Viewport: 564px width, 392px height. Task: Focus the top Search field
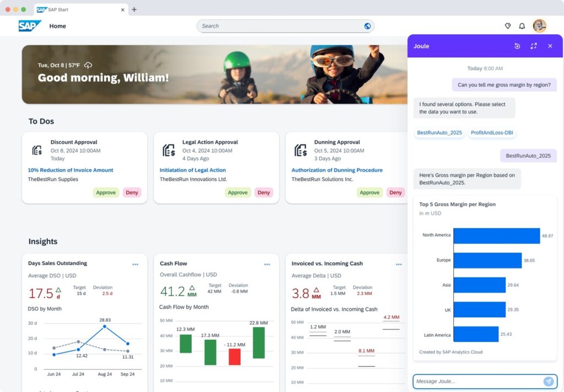(285, 26)
